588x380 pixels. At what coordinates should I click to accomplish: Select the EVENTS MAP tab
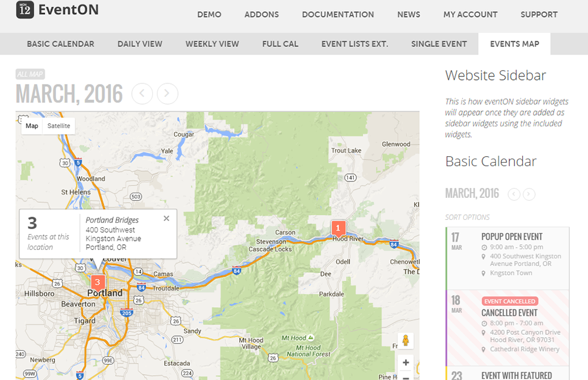tap(514, 44)
